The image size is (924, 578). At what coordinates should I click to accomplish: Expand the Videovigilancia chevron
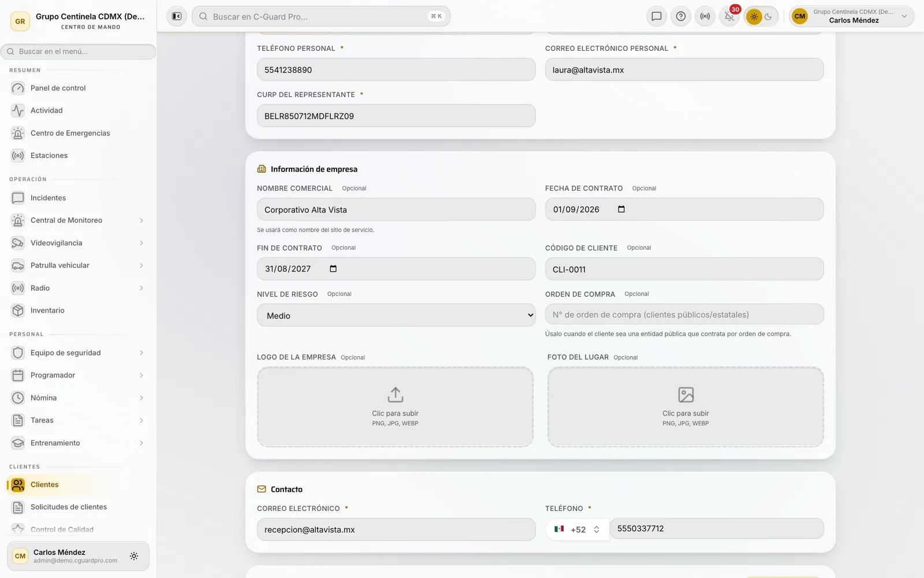pyautogui.click(x=141, y=243)
